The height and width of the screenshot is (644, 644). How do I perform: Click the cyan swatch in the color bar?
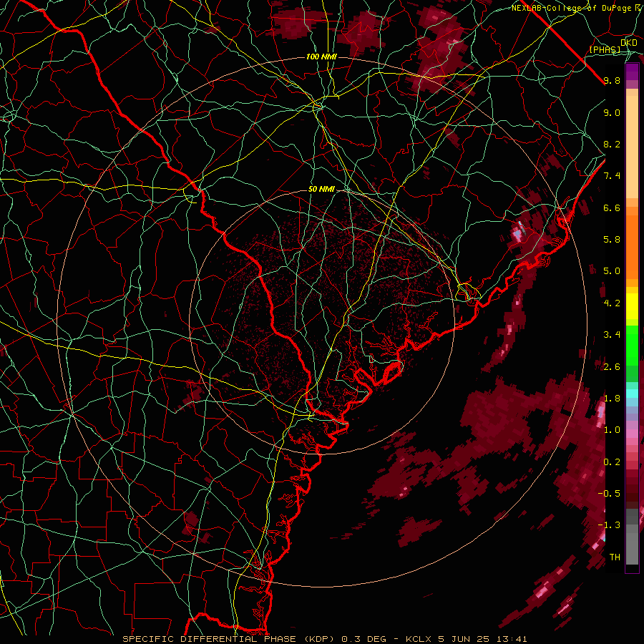pyautogui.click(x=632, y=393)
